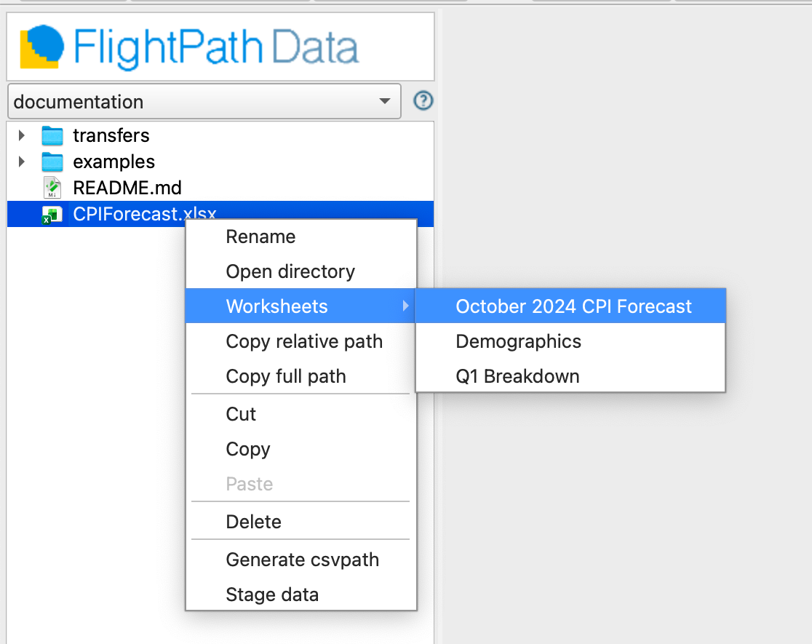812x644 pixels.
Task: Click the README.md markdown file icon
Action: coord(52,188)
